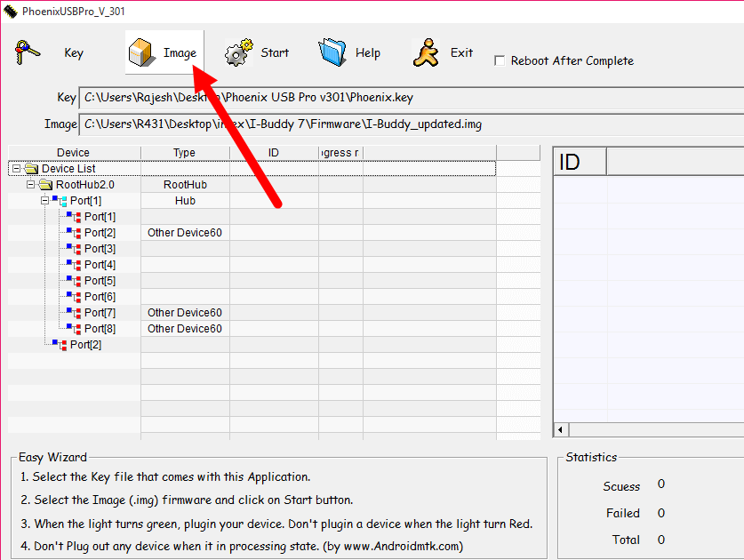Screen dimensions: 744x560
Task: Click the Exit running-man icon
Action: pyautogui.click(x=426, y=52)
